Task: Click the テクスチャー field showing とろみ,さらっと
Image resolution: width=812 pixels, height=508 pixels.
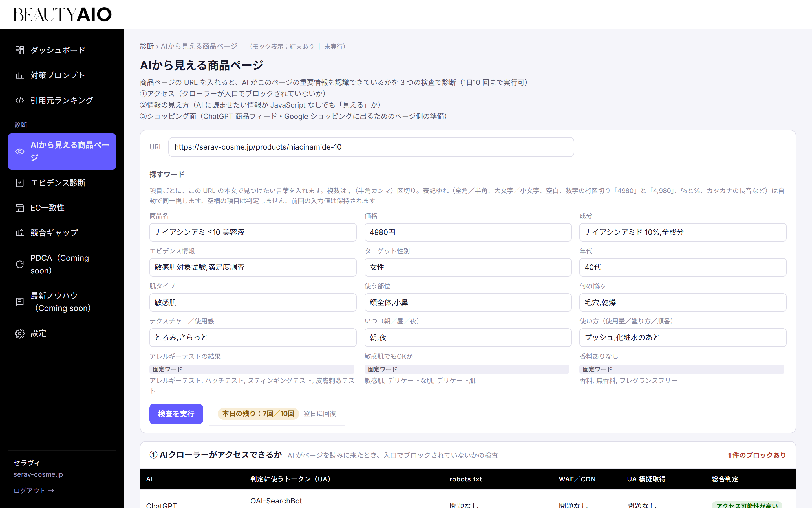Action: click(x=253, y=337)
